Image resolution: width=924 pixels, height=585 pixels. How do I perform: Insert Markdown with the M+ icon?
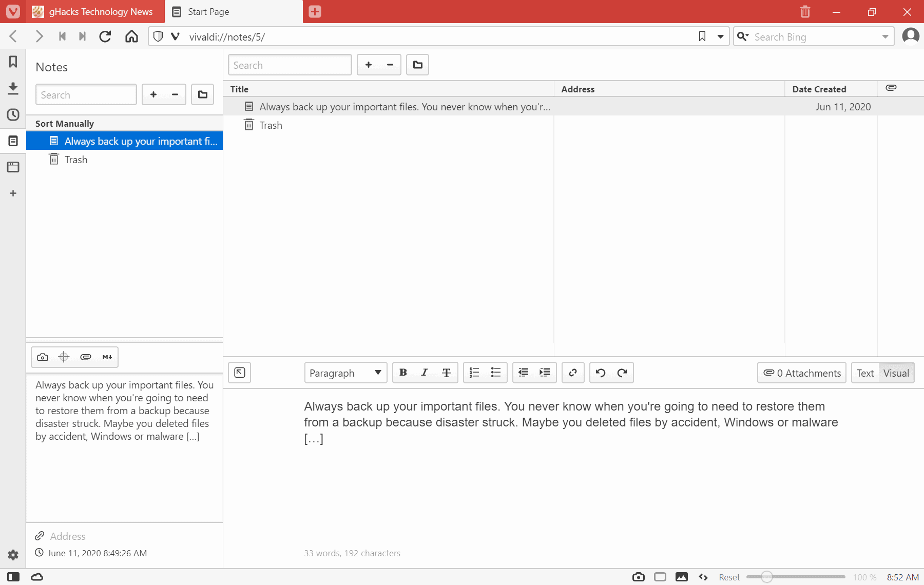[x=107, y=357]
